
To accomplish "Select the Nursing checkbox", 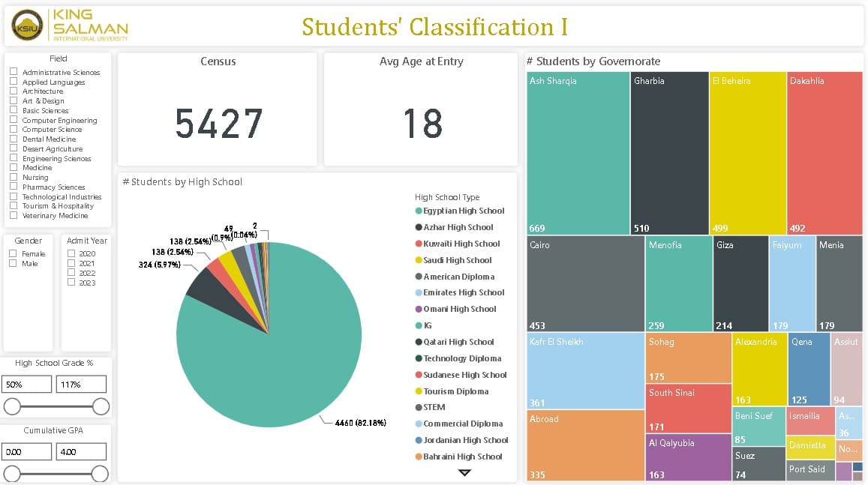I will pyautogui.click(x=14, y=177).
